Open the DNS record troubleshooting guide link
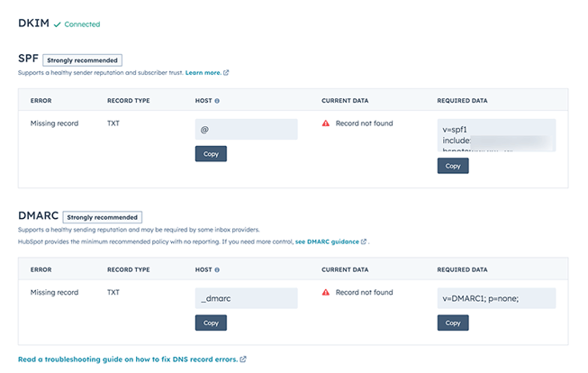 (128, 359)
